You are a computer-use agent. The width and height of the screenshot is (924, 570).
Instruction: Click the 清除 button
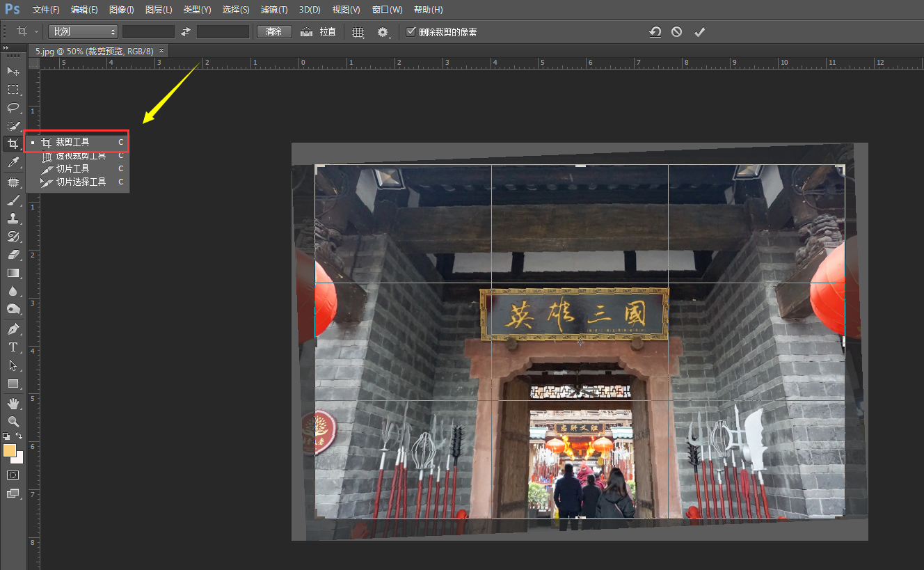[273, 31]
